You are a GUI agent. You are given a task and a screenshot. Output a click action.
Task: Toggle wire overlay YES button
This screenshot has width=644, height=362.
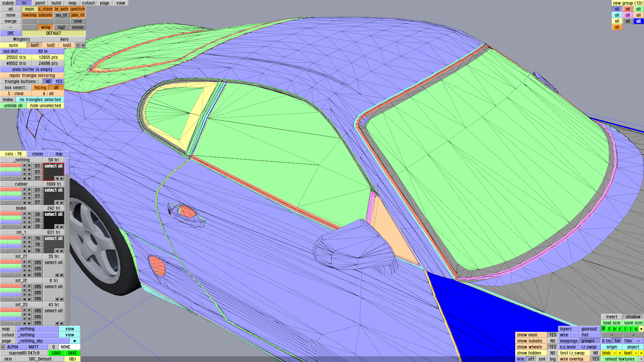tap(595, 359)
